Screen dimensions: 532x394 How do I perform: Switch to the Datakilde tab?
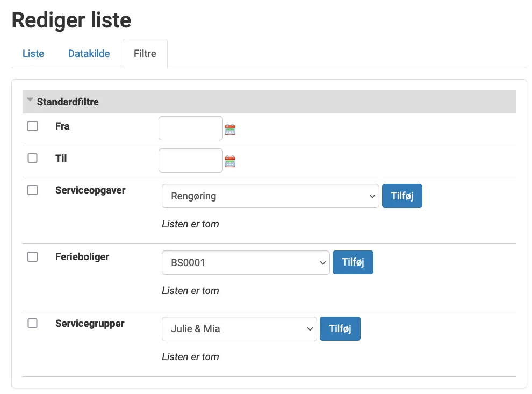[89, 53]
